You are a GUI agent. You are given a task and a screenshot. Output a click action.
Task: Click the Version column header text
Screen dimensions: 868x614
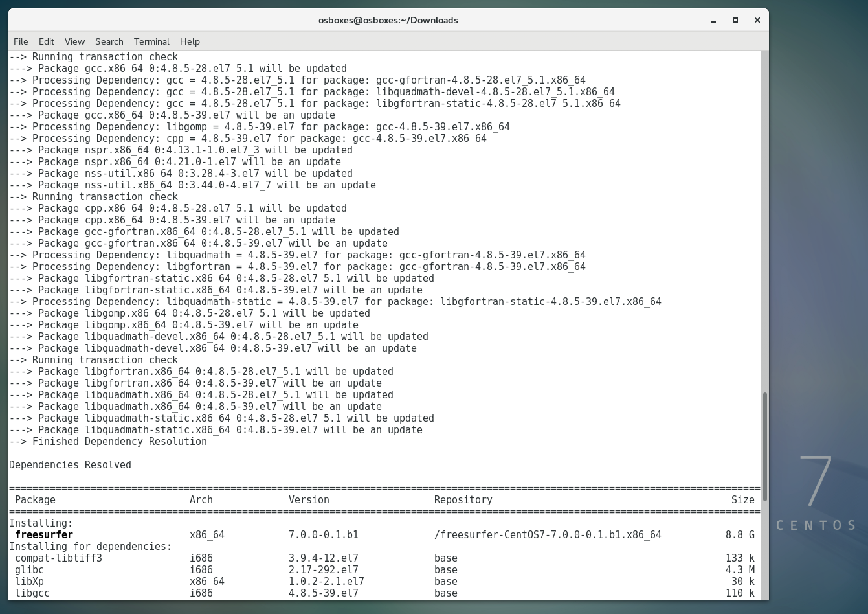(309, 500)
